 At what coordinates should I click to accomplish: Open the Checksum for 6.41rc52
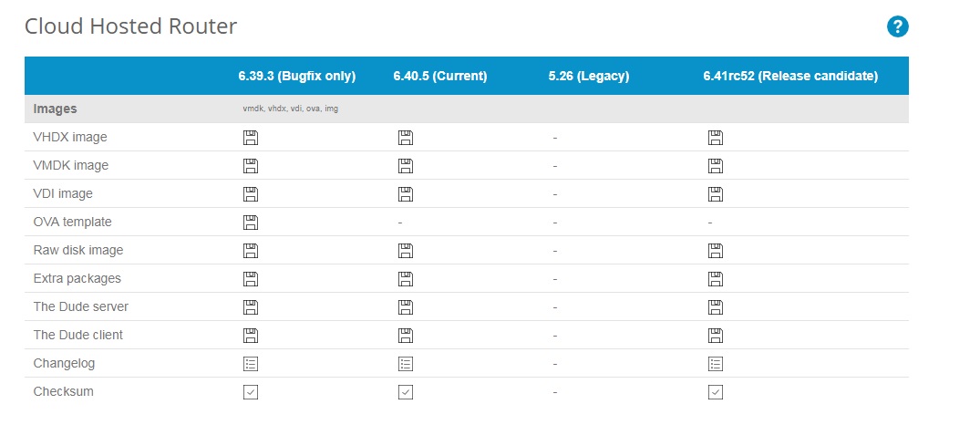point(715,392)
